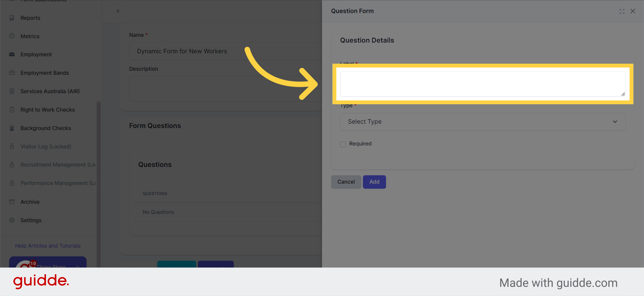644x296 pixels.
Task: Open Reports from the sidebar
Action: pyautogui.click(x=30, y=18)
